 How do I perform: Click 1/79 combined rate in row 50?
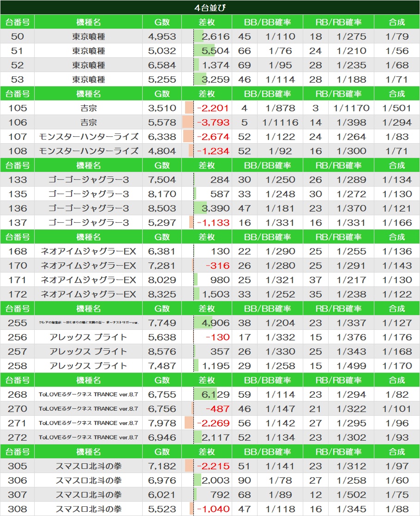(x=397, y=36)
